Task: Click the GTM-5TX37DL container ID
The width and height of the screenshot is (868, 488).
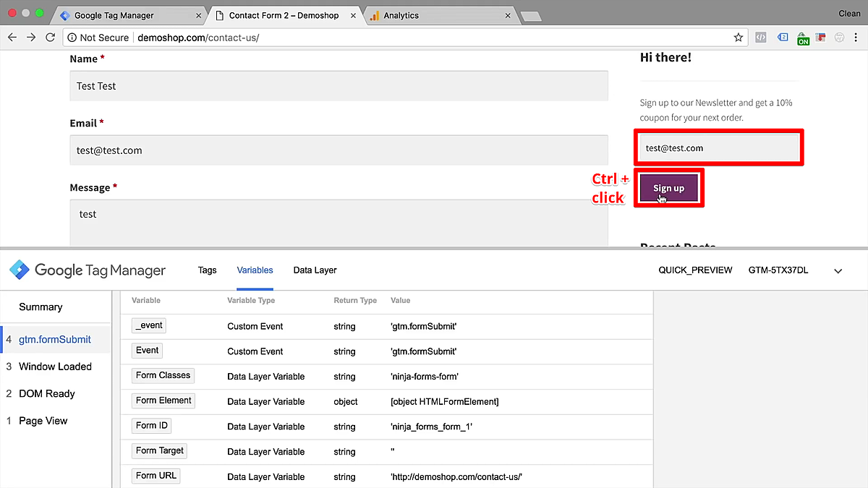Action: pyautogui.click(x=778, y=270)
